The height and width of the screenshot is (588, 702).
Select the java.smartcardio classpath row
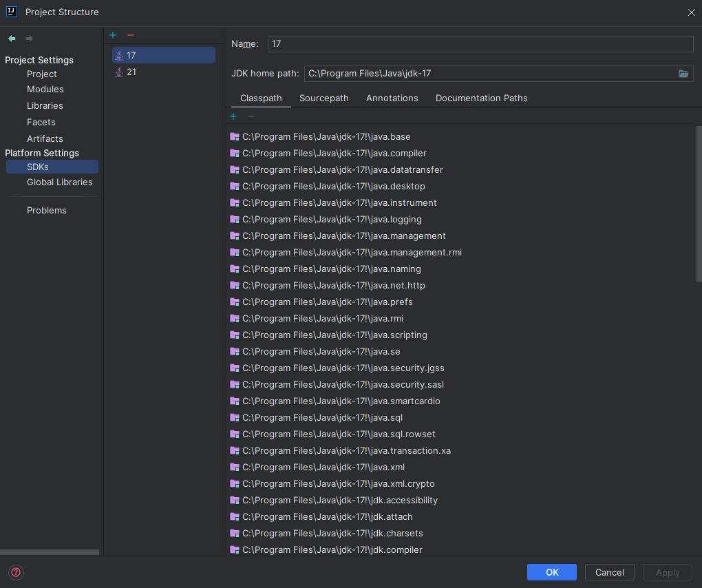click(x=460, y=401)
